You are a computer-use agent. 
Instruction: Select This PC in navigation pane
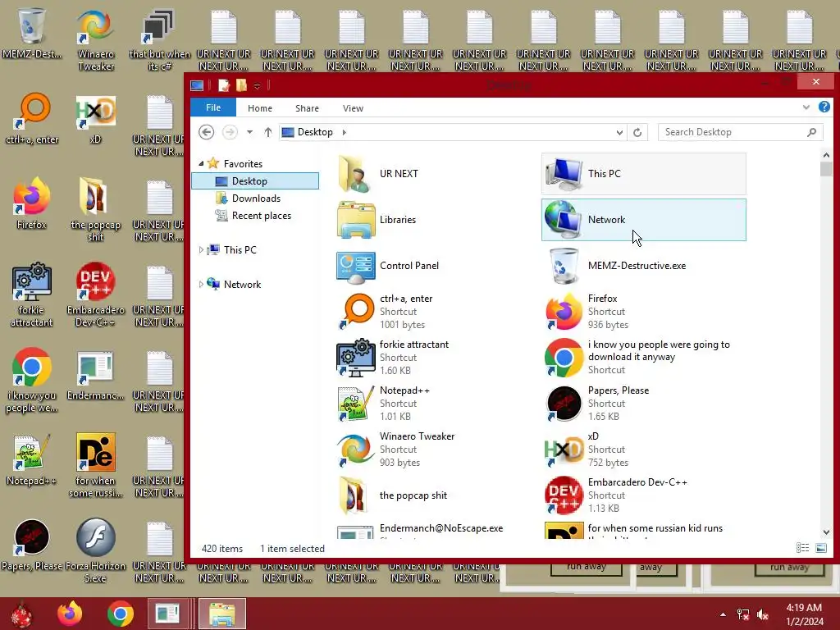pos(240,249)
